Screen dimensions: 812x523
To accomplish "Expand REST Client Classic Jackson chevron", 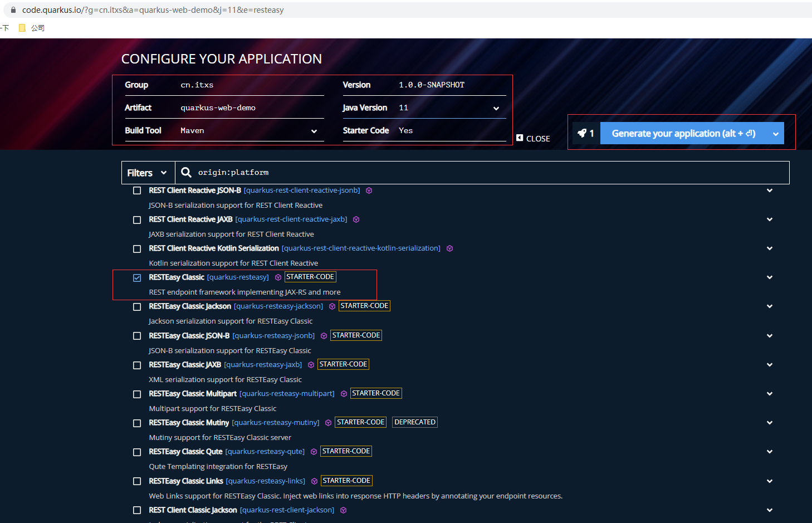I will [x=769, y=510].
